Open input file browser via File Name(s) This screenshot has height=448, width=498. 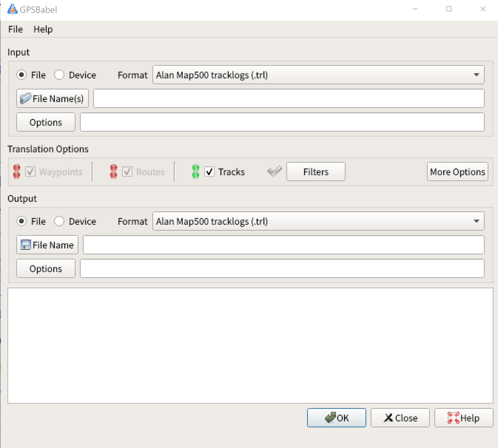[53, 99]
